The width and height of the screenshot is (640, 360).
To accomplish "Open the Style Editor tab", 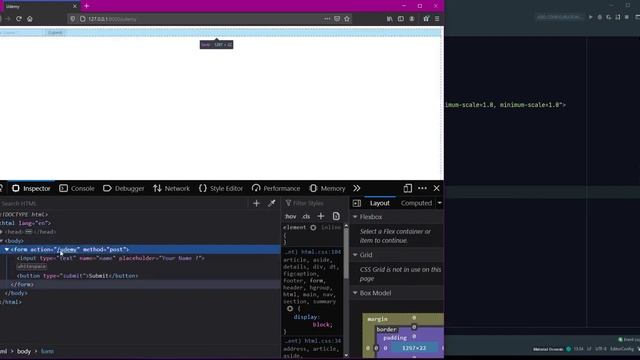I will [x=221, y=188].
